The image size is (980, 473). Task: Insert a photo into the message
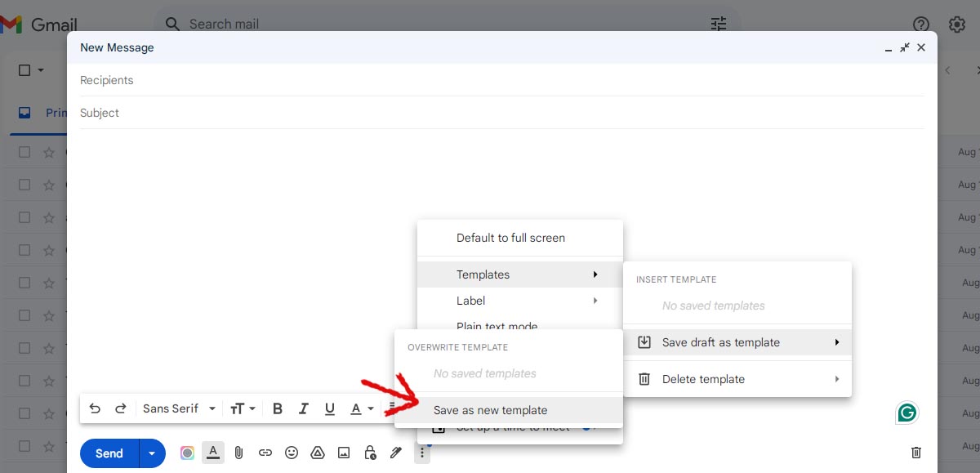point(344,453)
